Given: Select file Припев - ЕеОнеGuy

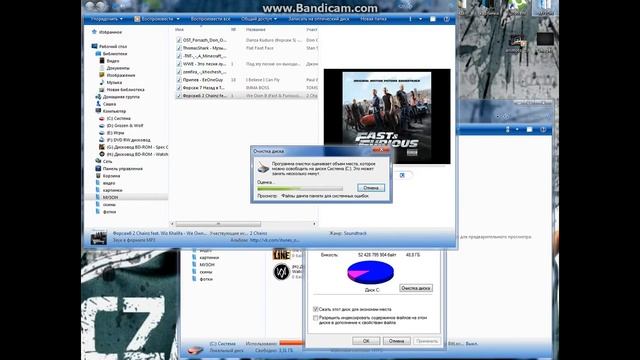Looking at the screenshot, I should click(203, 80).
